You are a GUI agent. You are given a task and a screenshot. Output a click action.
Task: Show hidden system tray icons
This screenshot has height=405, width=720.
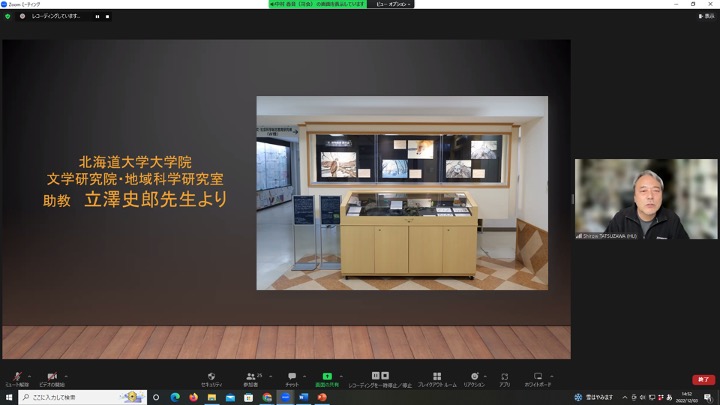coord(625,397)
